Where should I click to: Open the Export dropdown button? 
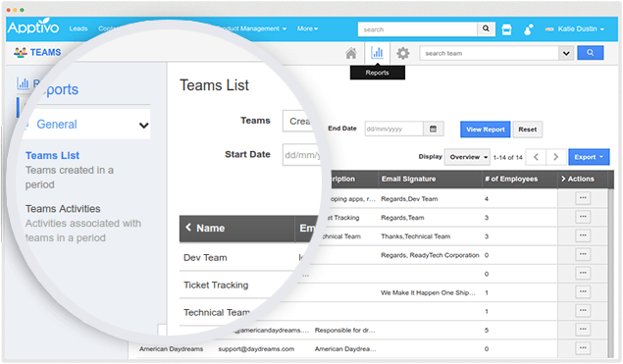click(589, 157)
